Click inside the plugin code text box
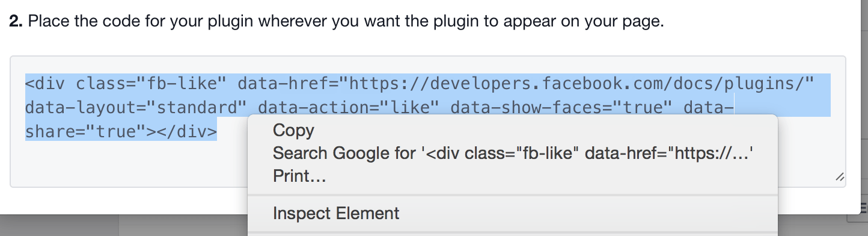This screenshot has height=236, width=868. pyautogui.click(x=428, y=122)
